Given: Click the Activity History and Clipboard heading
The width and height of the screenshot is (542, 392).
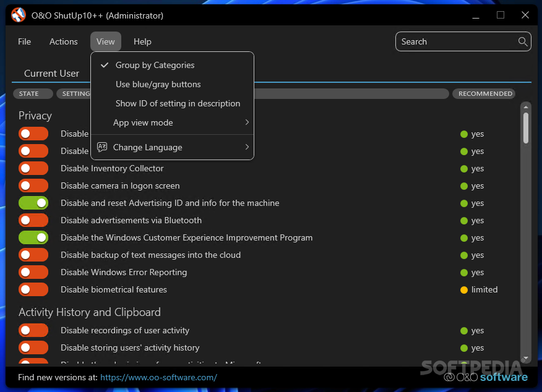Looking at the screenshot, I should [x=90, y=312].
